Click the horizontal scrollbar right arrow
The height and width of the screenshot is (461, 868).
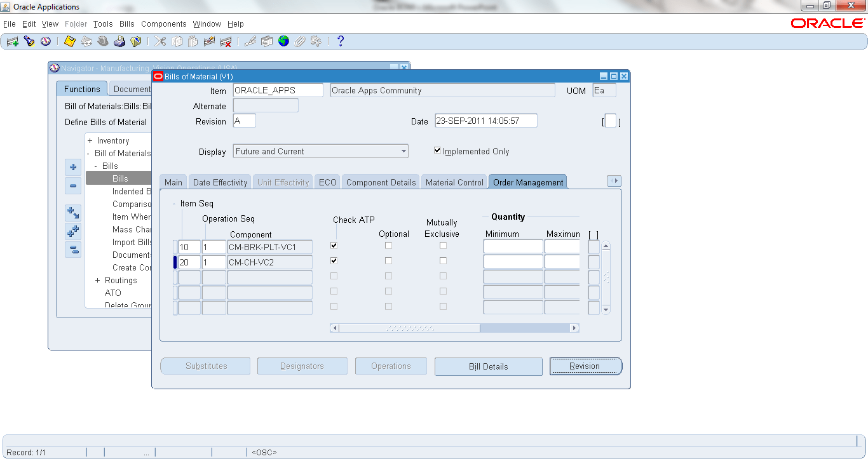[x=574, y=328]
